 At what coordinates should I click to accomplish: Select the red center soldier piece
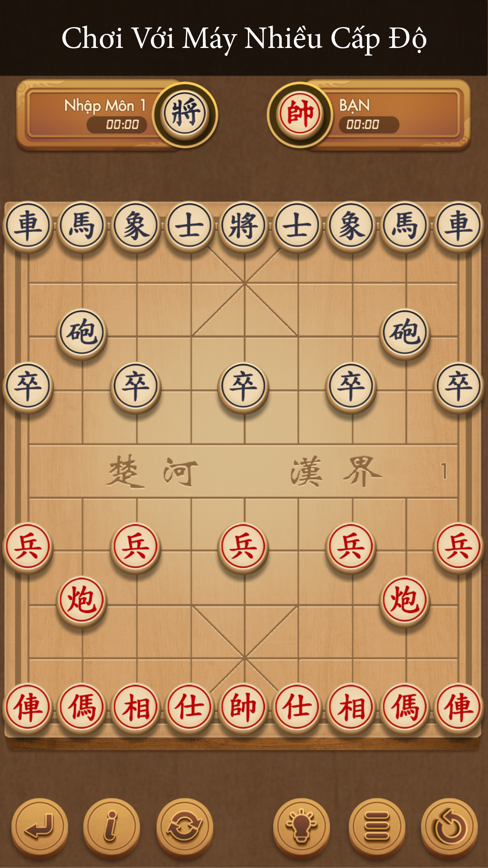243,546
